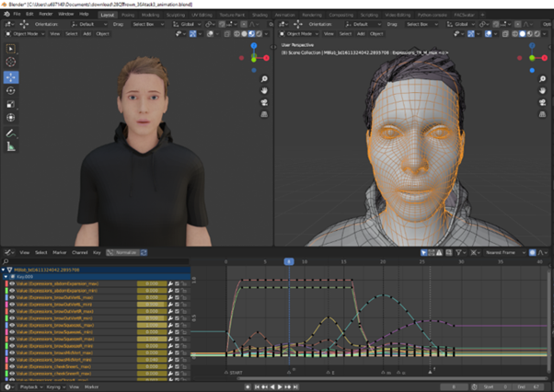Open the Key menu in graph editor
The height and width of the screenshot is (392, 554).
(98, 251)
